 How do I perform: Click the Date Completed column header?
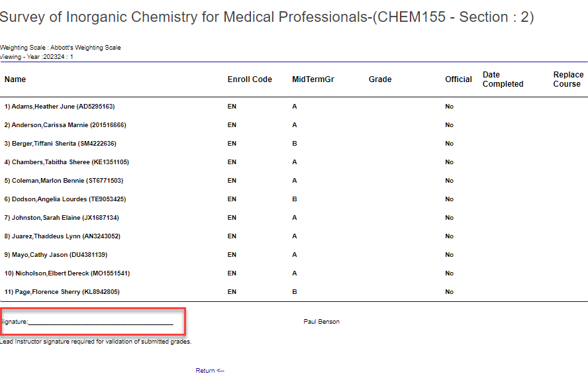[503, 79]
